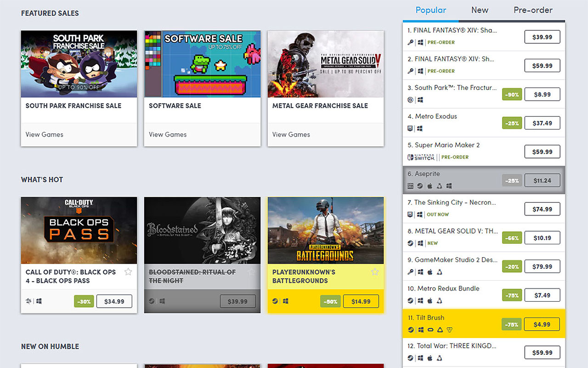Switch to the Popular tab
The height and width of the screenshot is (368, 588).
pyautogui.click(x=431, y=10)
